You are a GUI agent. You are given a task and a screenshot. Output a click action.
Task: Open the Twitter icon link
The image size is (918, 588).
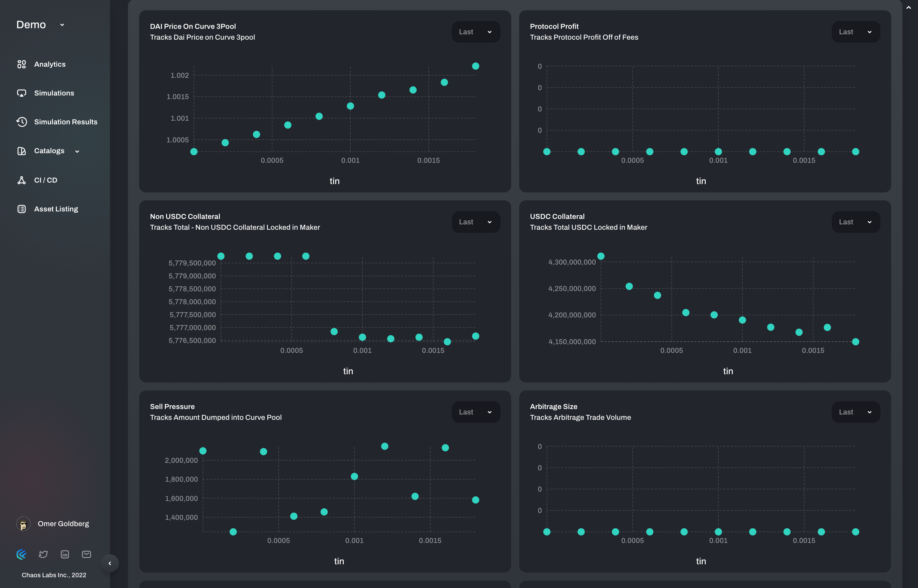[43, 554]
